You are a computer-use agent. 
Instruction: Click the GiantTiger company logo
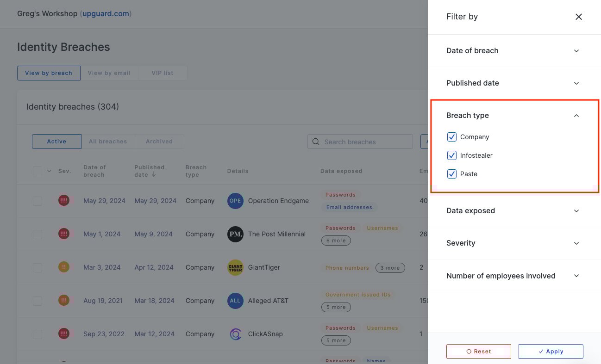pyautogui.click(x=235, y=267)
